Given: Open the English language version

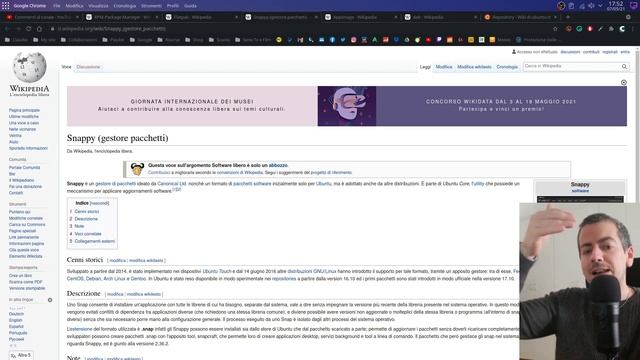Looking at the screenshot, I should 16,320.
